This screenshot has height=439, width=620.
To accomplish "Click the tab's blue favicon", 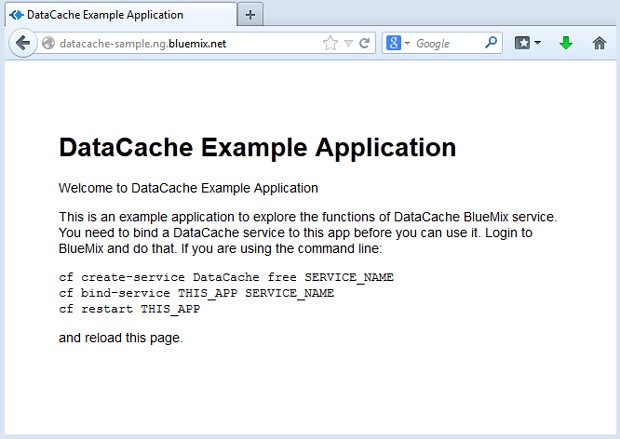I will pyautogui.click(x=17, y=15).
